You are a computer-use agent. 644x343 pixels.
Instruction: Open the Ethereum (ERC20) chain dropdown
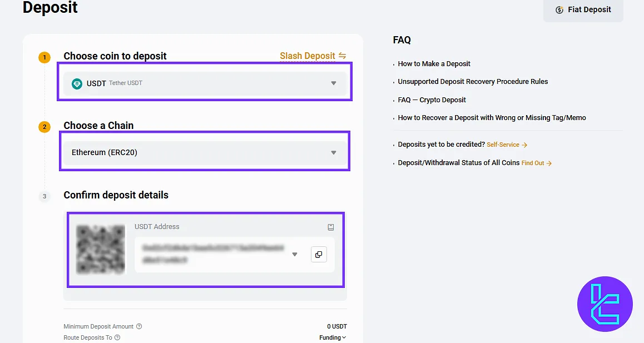[x=205, y=153]
